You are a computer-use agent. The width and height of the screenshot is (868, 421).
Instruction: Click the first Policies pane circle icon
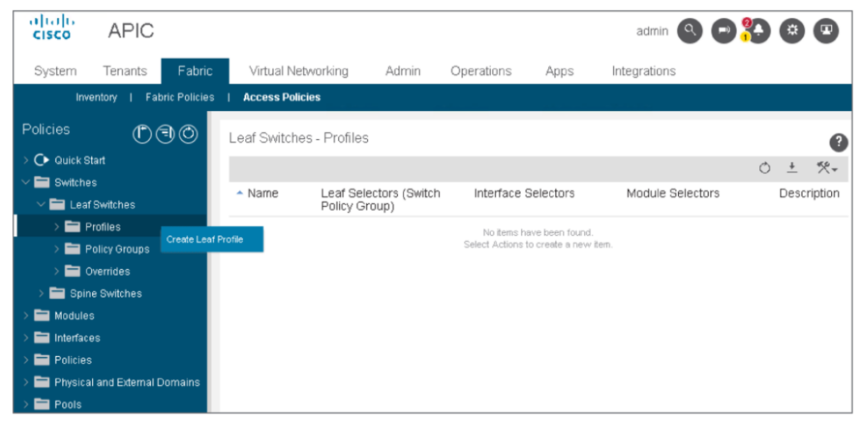click(x=142, y=134)
